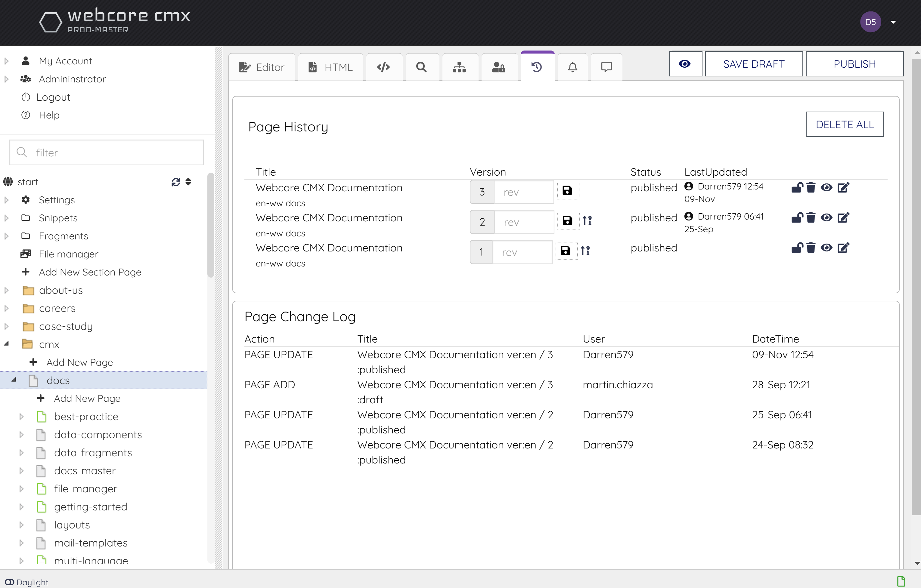The height and width of the screenshot is (588, 921).
Task: Collapse the docs page node
Action: click(14, 380)
